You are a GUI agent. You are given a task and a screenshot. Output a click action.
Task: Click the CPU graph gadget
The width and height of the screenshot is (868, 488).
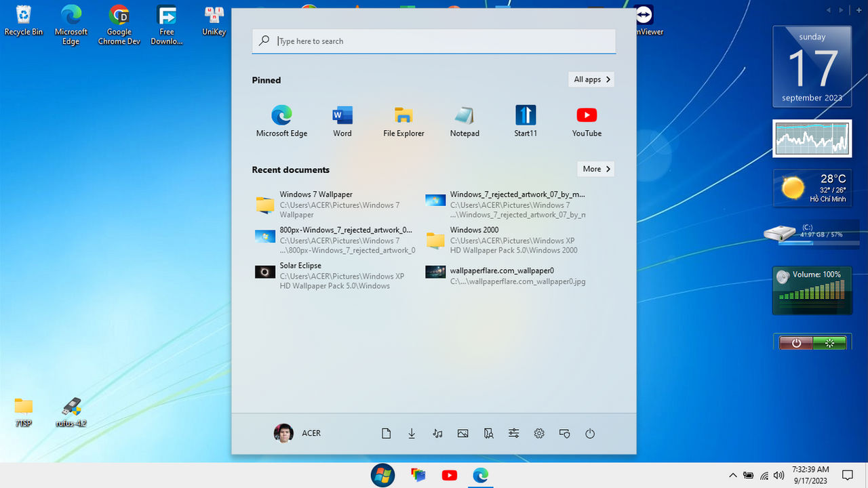click(812, 138)
